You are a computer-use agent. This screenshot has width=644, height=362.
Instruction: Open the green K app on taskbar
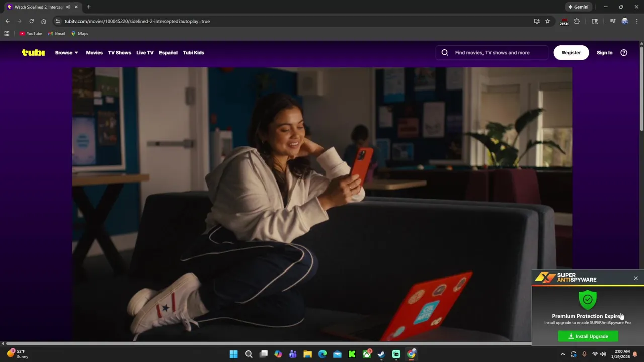point(352,354)
